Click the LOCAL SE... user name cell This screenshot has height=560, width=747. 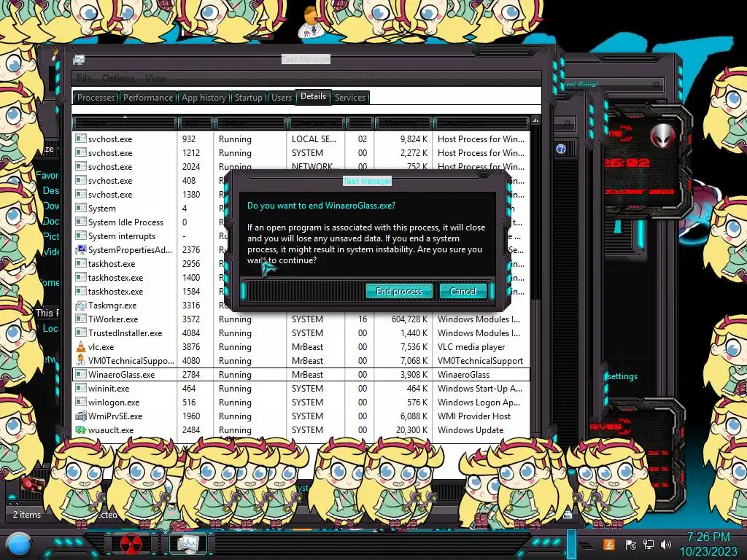[314, 139]
